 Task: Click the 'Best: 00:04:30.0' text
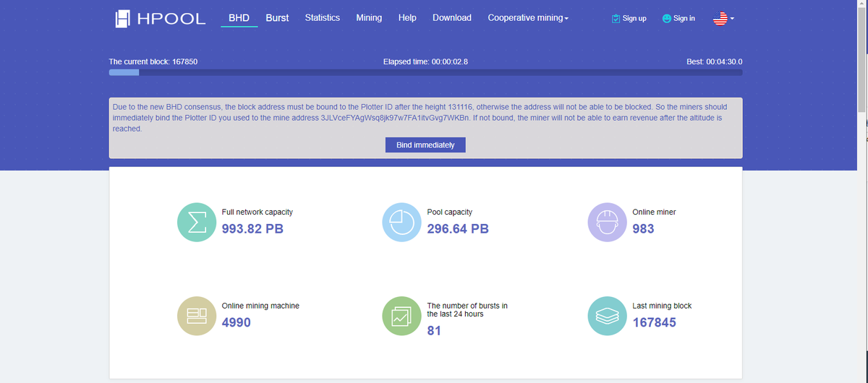[714, 61]
